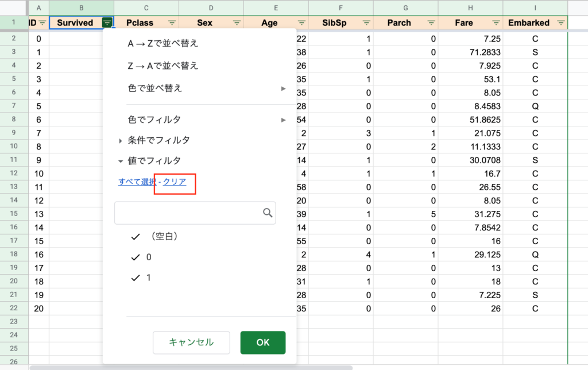Viewport: 588px width, 370px height.
Task: Choose A→Zで並べ替え
Action: pyautogui.click(x=163, y=44)
